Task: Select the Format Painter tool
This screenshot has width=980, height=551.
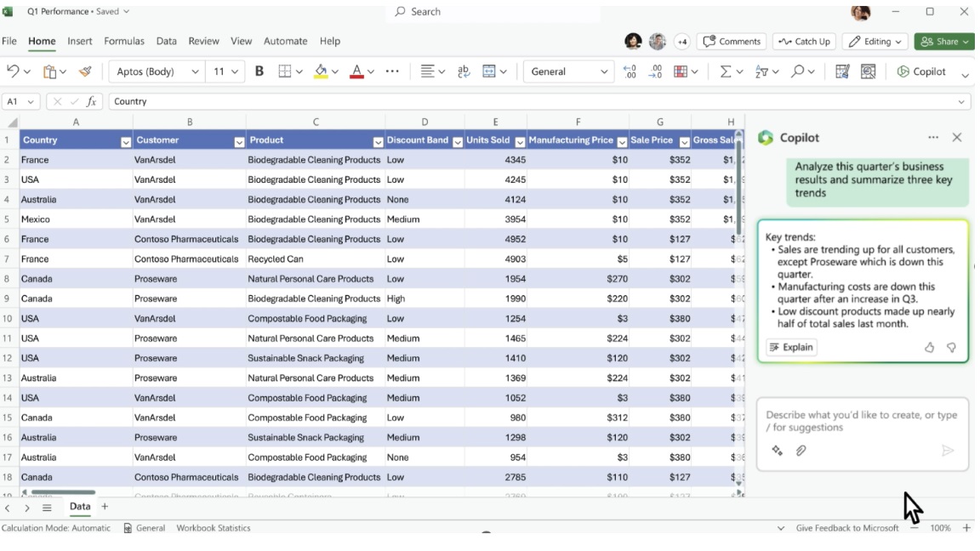Action: [83, 71]
